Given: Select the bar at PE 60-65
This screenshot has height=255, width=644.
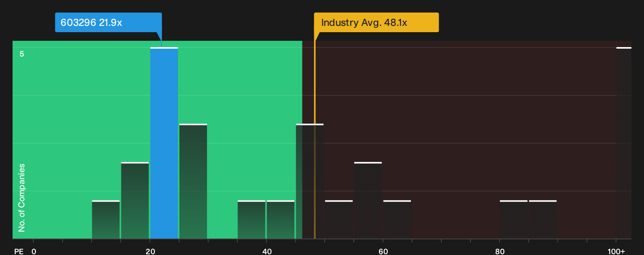Looking at the screenshot, I should 397,220.
